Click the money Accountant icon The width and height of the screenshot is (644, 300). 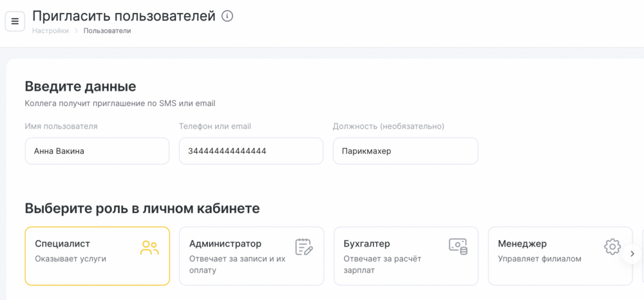point(458,246)
